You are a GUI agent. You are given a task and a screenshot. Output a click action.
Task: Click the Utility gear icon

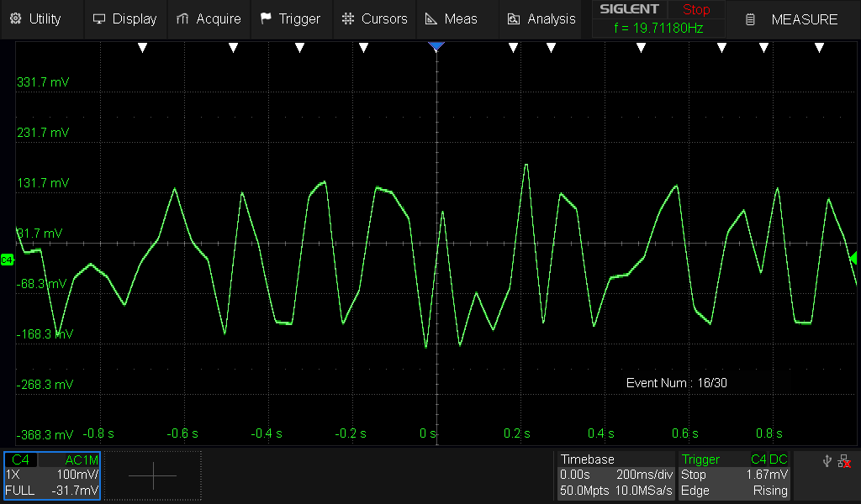(15, 18)
